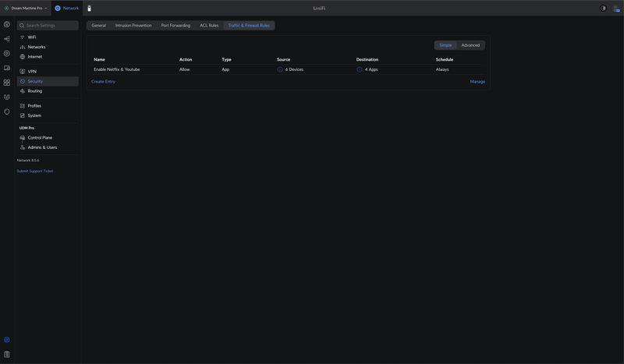Open the Client Devices icon in left rail
Viewport: 624px width, 364px height.
(x=7, y=68)
